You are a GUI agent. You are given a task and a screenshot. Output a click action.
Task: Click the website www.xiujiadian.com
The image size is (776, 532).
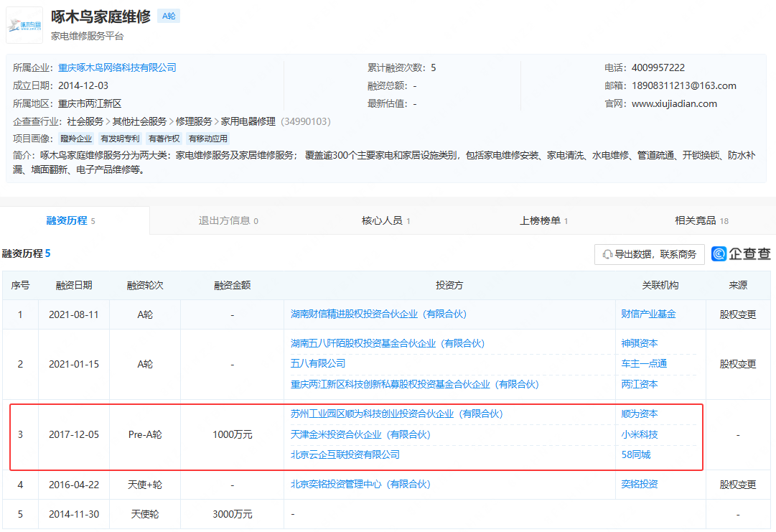(674, 104)
